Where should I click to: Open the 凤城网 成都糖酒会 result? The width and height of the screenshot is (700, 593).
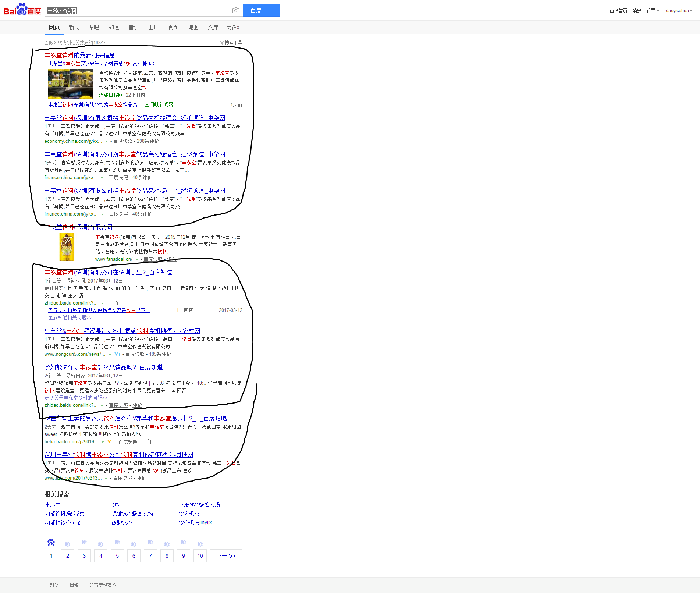119,455
